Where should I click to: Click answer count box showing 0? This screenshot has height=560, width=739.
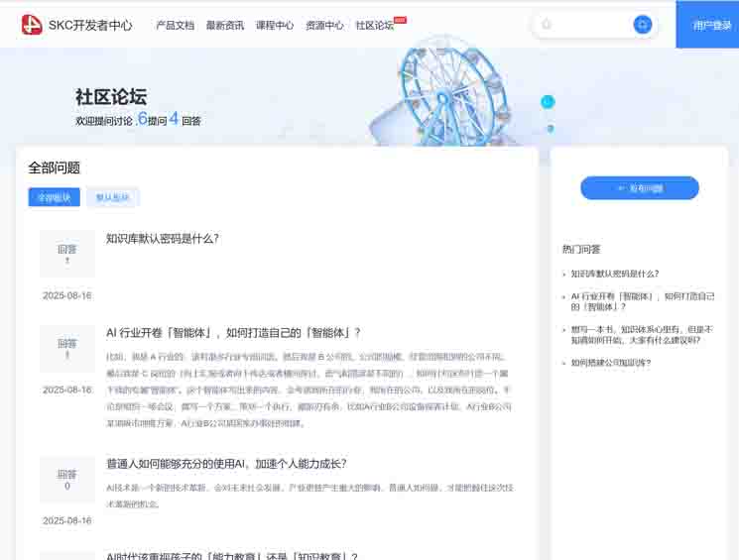(x=67, y=480)
